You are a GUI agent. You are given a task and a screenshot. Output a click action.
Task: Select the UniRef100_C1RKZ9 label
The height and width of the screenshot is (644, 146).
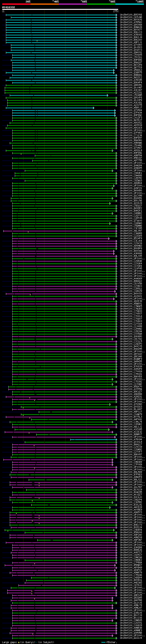click(131, 291)
